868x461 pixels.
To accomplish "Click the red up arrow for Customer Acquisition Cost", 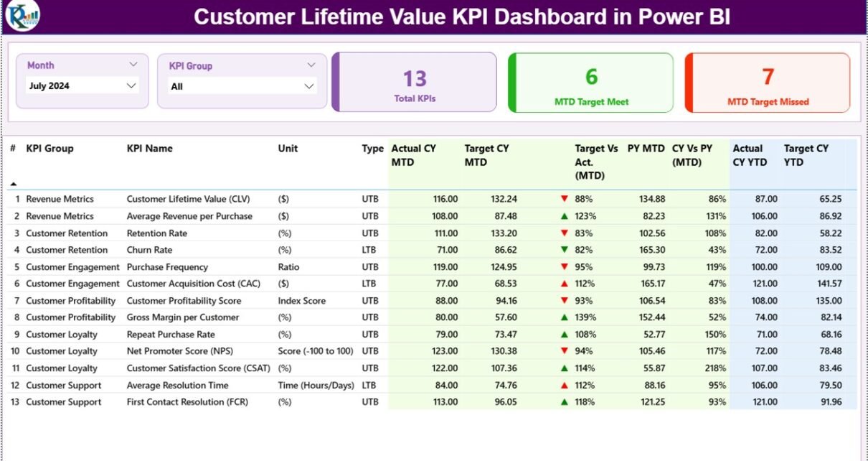I will point(565,284).
